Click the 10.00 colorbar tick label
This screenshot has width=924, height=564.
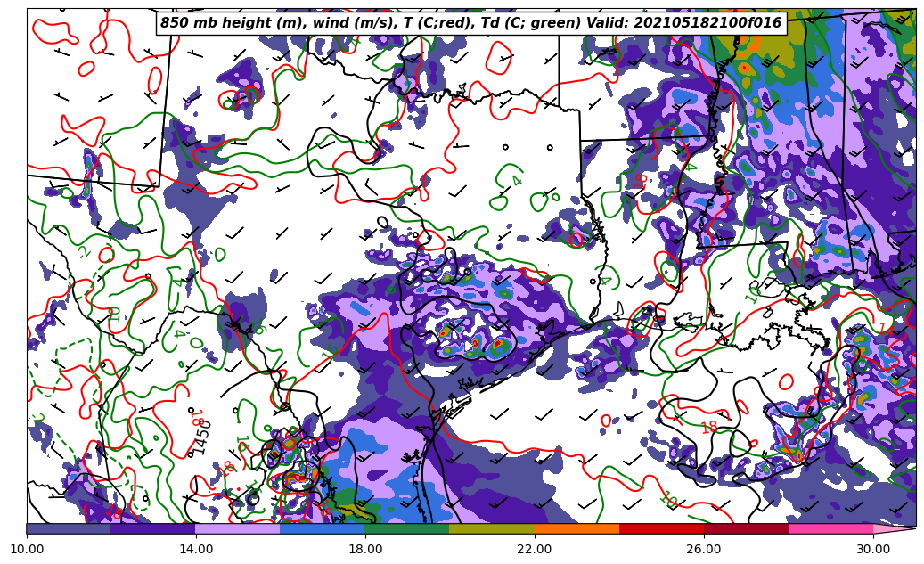click(x=27, y=549)
